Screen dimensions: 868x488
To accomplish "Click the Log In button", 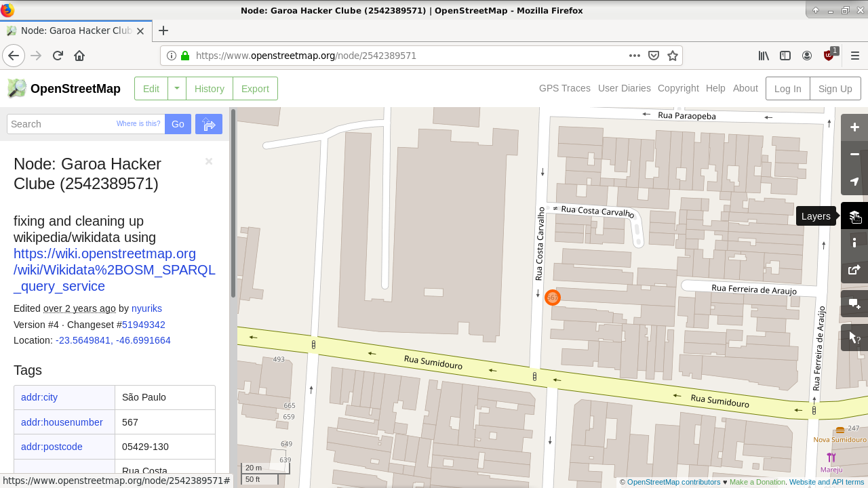I will [788, 89].
